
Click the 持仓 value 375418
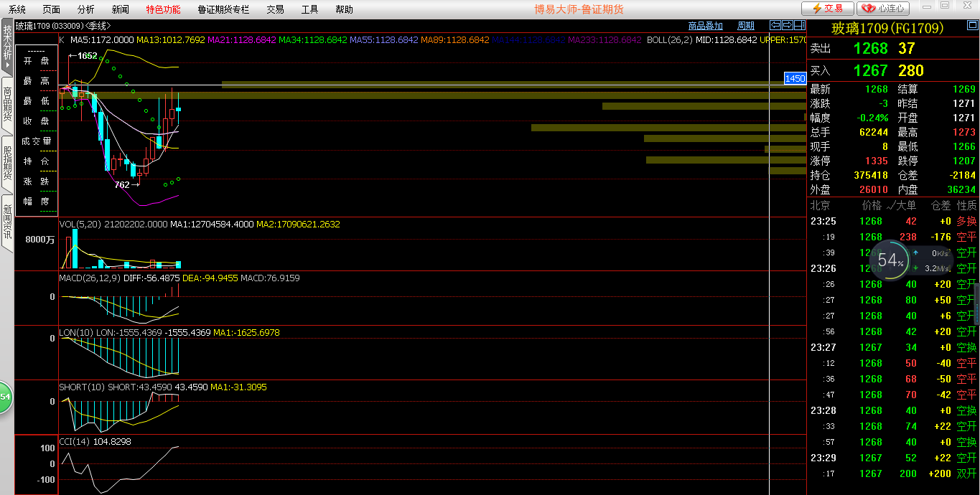pos(870,175)
